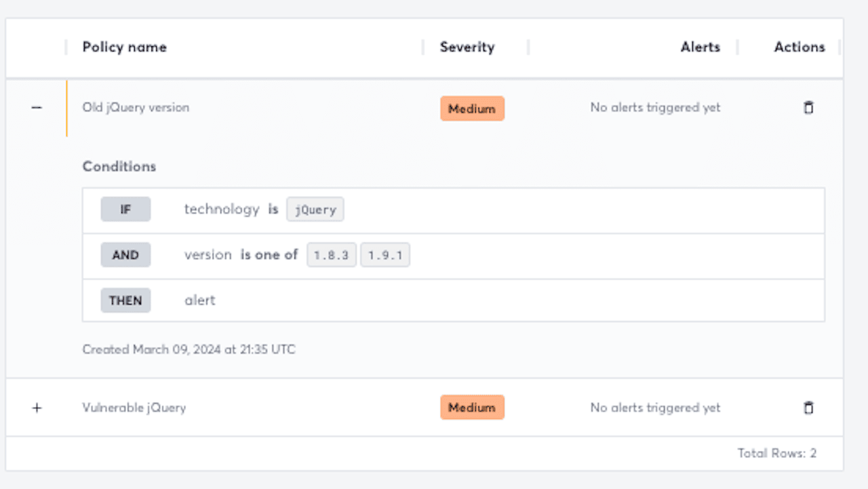Click the Total Rows count text
This screenshot has width=868, height=489.
pos(777,453)
